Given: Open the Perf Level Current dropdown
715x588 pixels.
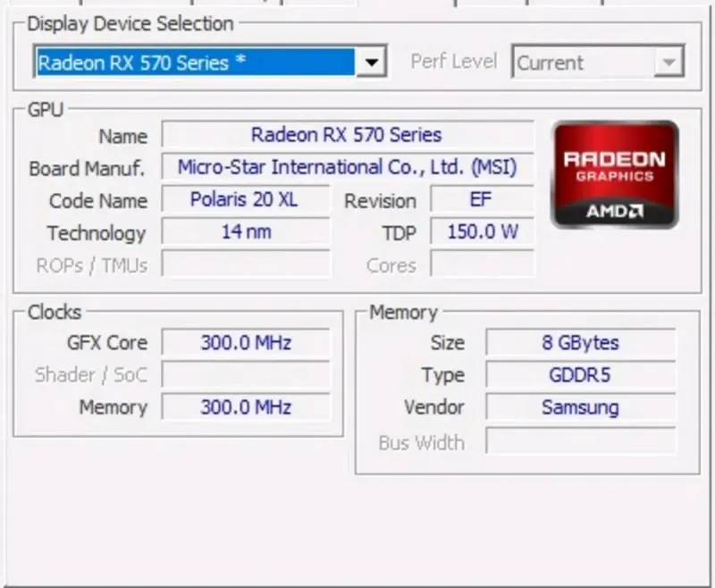Looking at the screenshot, I should [598, 62].
